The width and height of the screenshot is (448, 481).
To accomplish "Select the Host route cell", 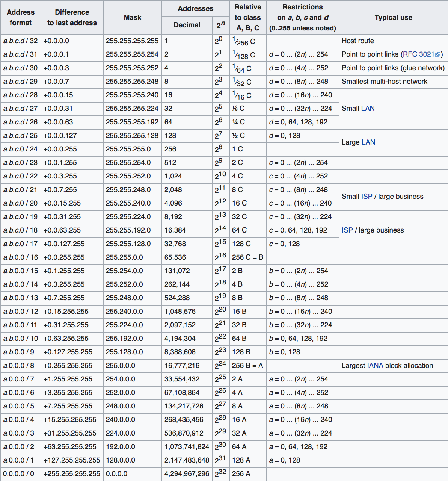I will [394, 41].
